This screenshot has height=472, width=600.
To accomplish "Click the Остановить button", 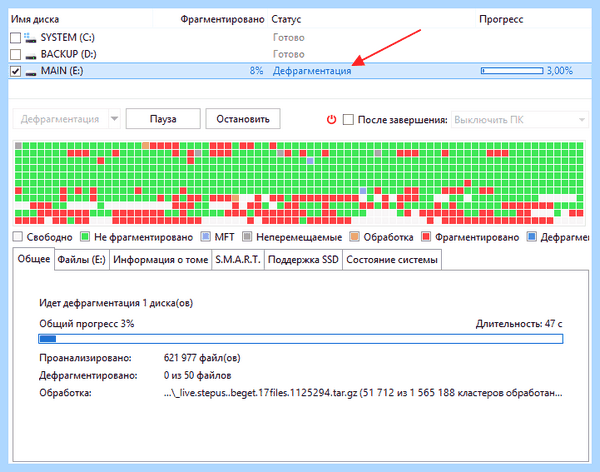I will coord(243,119).
